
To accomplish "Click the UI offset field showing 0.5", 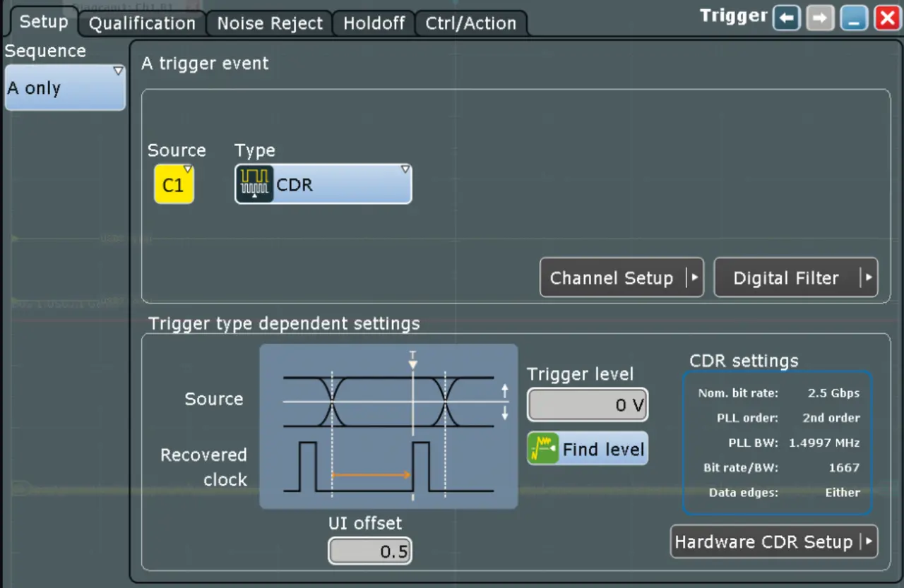I will 369,551.
